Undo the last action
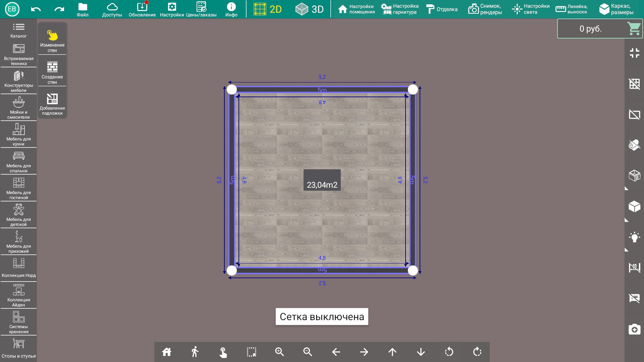 (36, 9)
